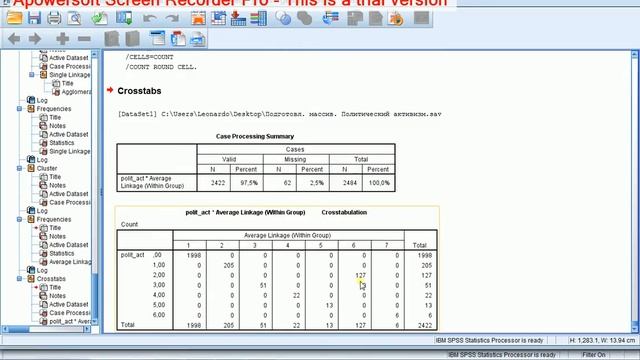
Task: Click the Average Linkage (Within Group) column header
Action: [x=287, y=236]
